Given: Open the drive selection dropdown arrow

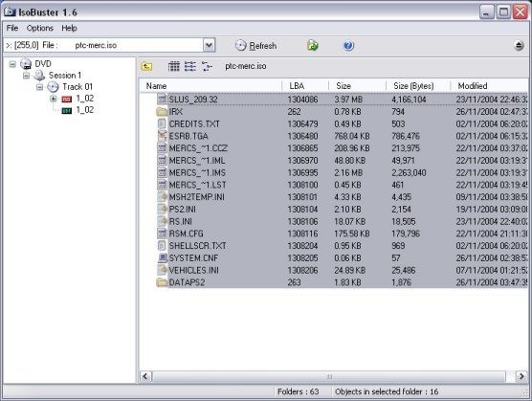Looking at the screenshot, I should pos(209,45).
